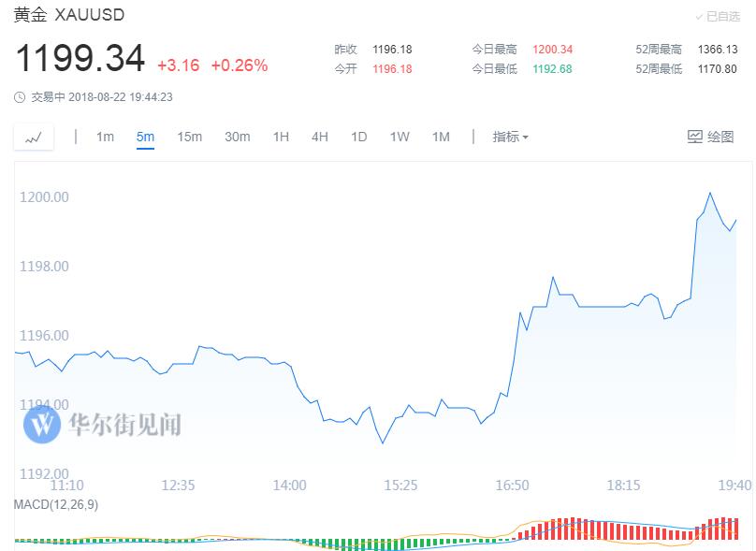Select the 1D daily interval
The width and height of the screenshot is (756, 551).
tap(358, 137)
